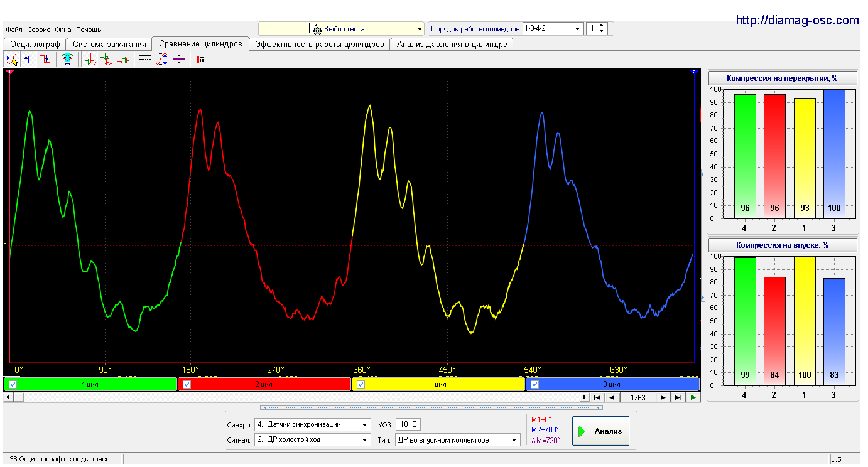Click the Компрессия на впуске, % header
The image size is (868, 467).
point(783,245)
